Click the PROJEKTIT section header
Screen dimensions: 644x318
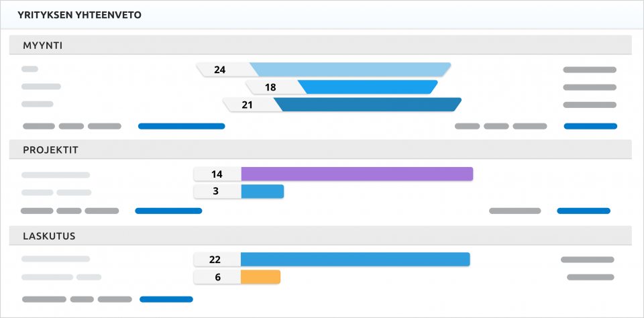pos(50,150)
